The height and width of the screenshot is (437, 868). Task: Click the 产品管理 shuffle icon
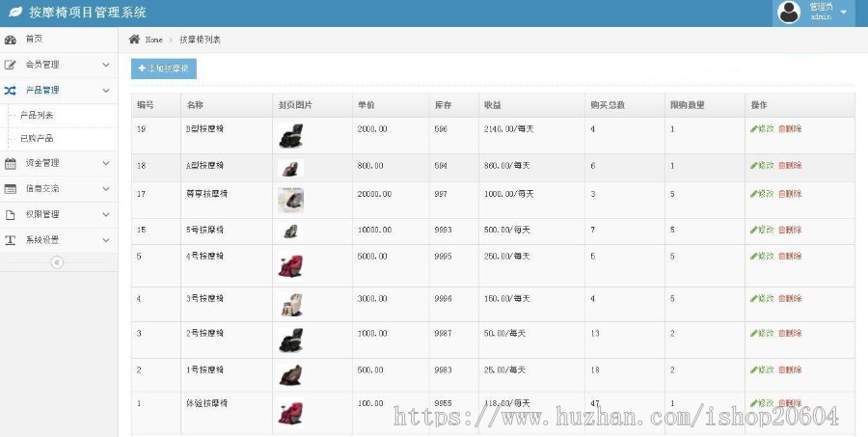pyautogui.click(x=10, y=91)
